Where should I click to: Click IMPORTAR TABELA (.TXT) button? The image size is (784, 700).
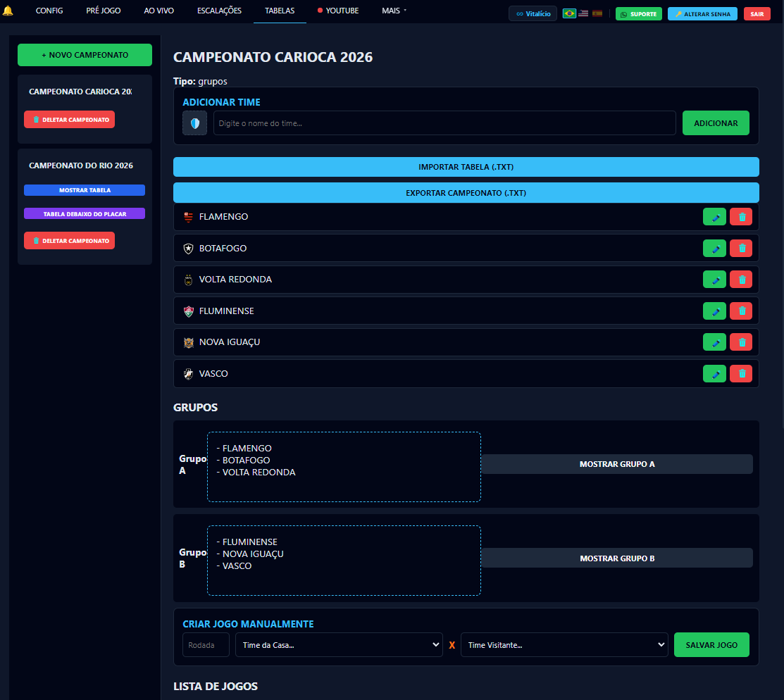[466, 167]
